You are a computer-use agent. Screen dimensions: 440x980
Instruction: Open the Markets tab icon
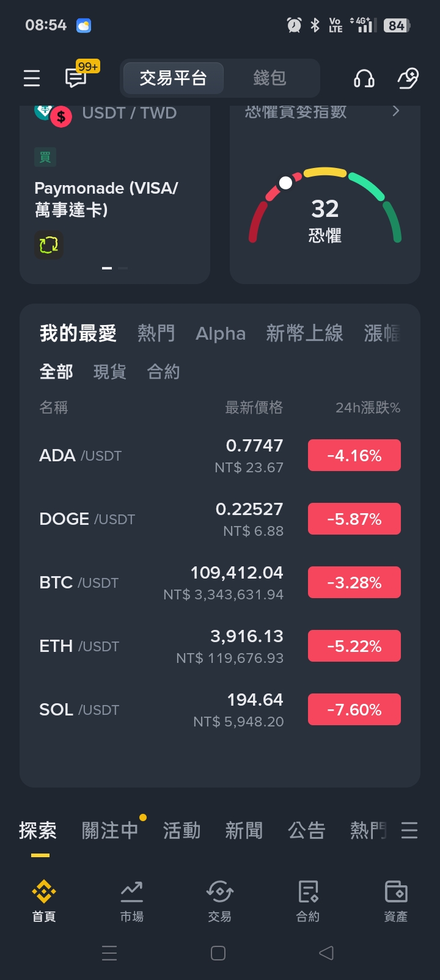pos(132,901)
